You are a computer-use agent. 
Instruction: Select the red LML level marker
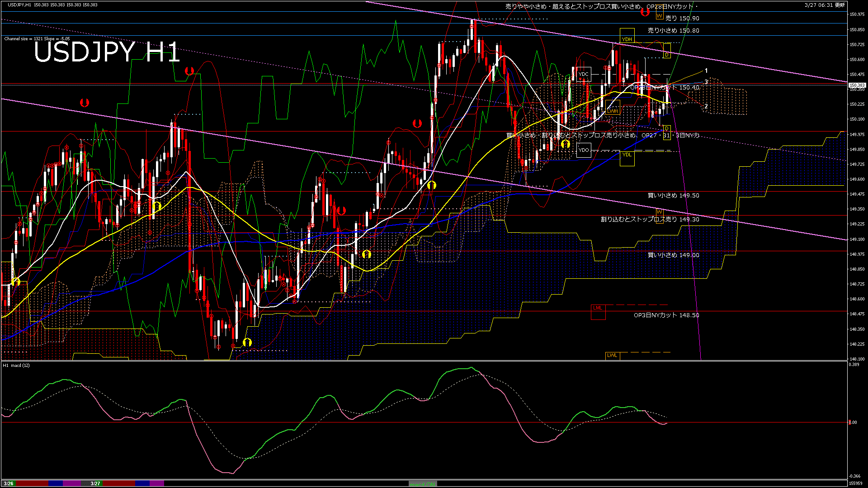598,308
